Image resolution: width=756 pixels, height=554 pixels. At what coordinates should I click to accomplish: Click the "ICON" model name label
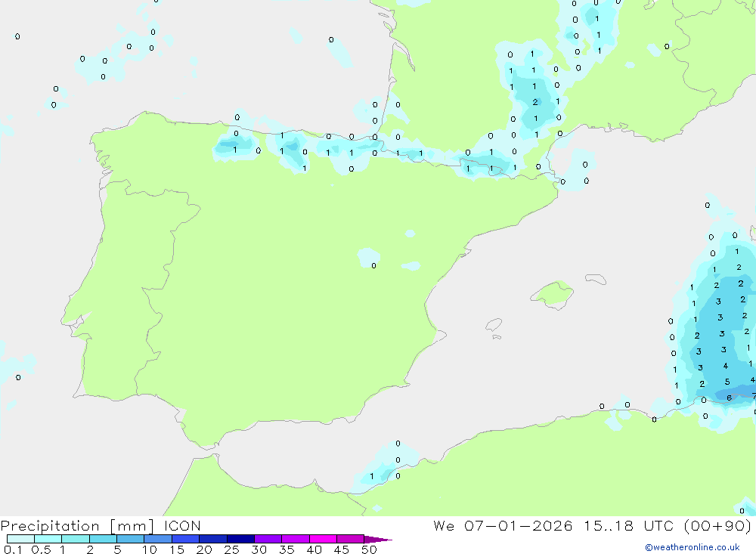click(182, 525)
